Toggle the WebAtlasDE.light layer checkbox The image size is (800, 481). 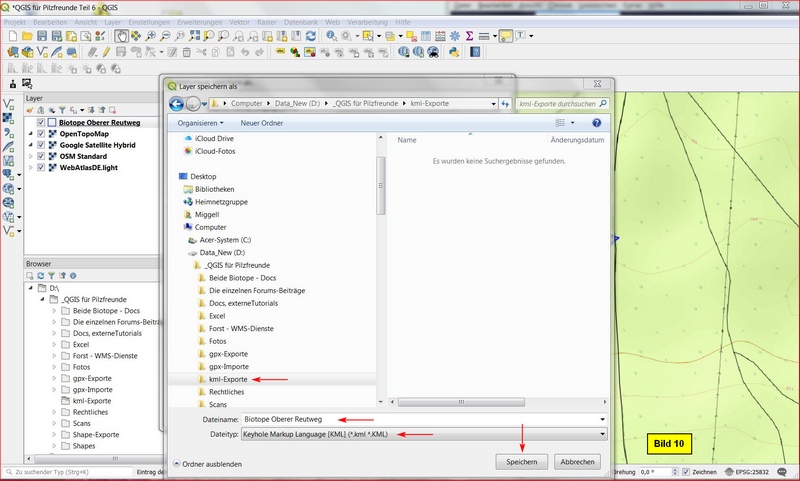41,167
